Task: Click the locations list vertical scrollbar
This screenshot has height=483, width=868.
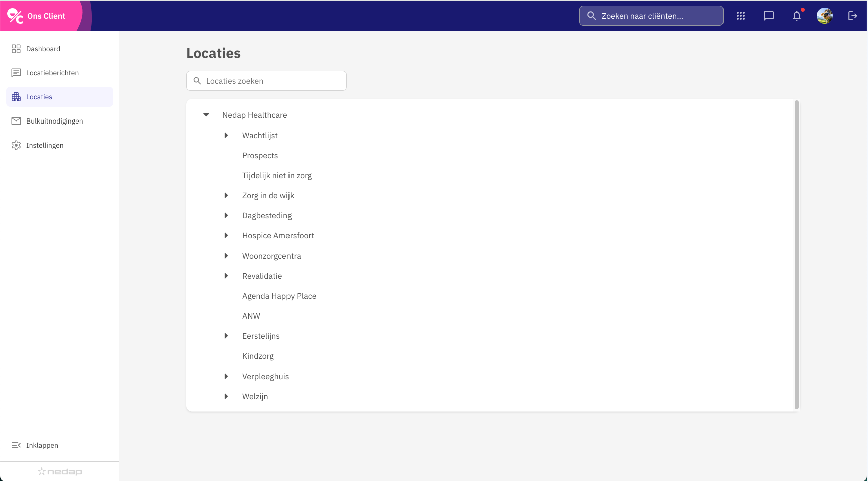Action: 797,255
